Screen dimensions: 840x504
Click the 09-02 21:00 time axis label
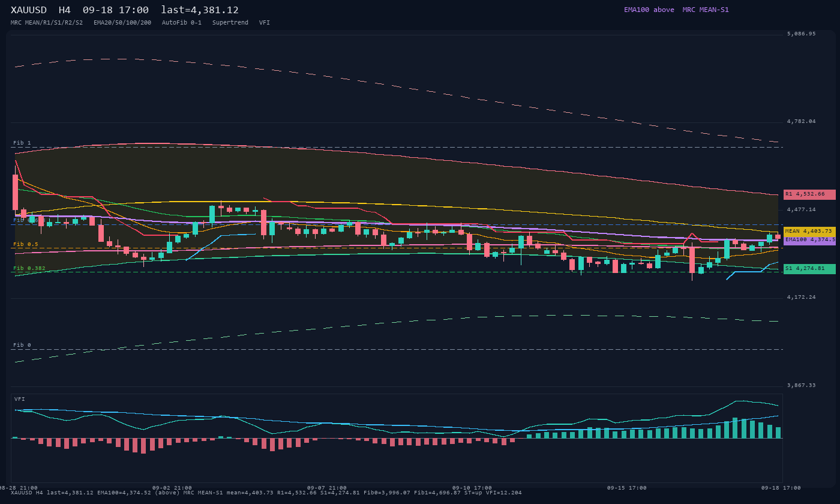[x=172, y=488]
